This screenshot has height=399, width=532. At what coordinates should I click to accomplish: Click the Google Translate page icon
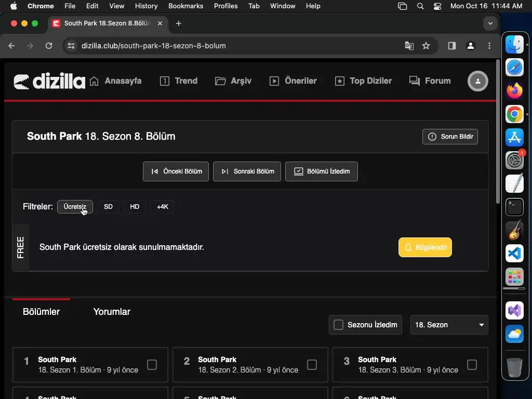pyautogui.click(x=409, y=46)
